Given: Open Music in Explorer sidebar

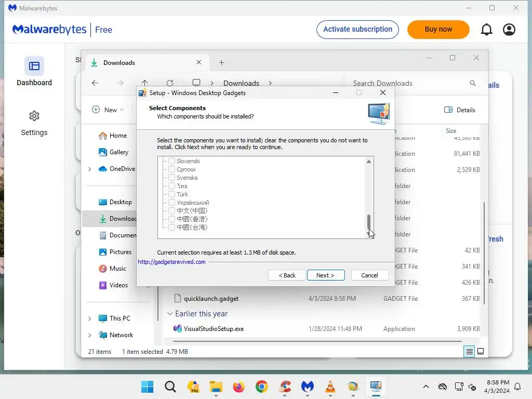Looking at the screenshot, I should tap(113, 269).
